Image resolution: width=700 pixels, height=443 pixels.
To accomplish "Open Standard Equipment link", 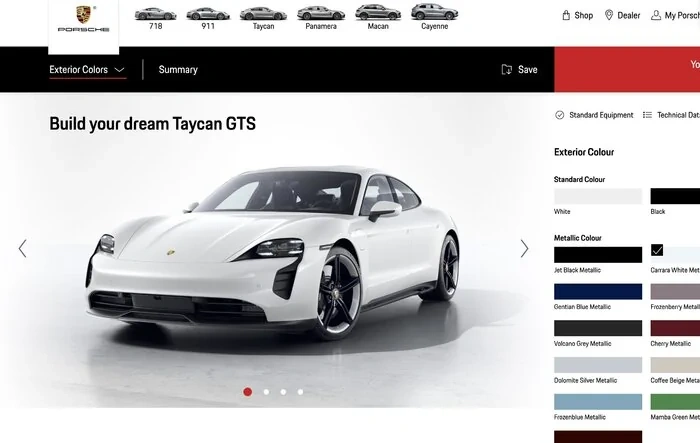I will (601, 115).
